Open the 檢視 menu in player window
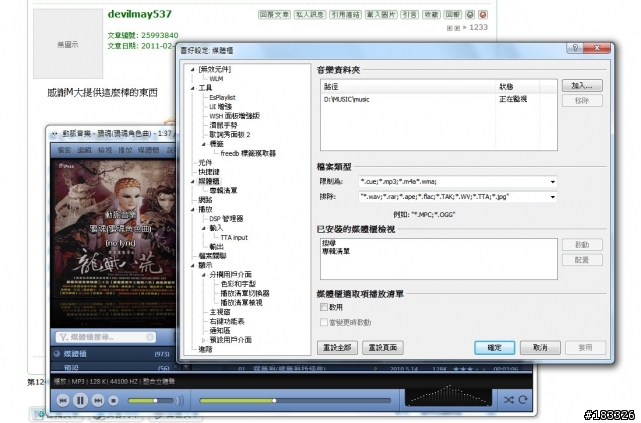This screenshot has width=641, height=423. (105, 150)
